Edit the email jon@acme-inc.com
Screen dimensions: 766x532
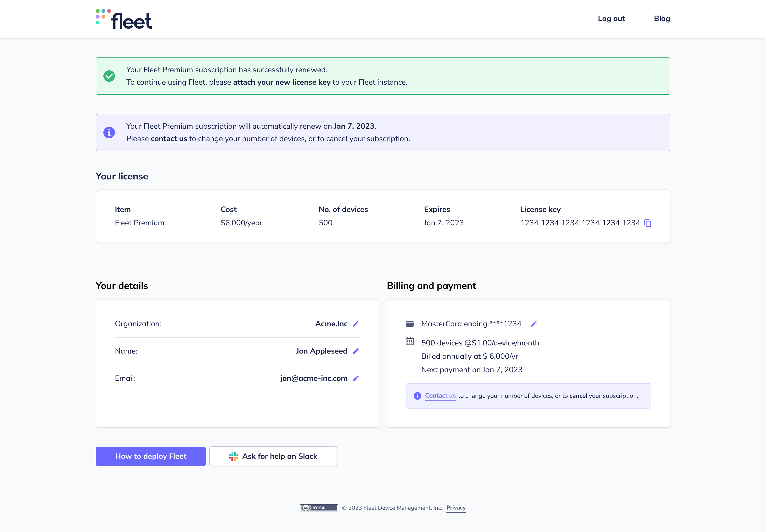pos(356,378)
